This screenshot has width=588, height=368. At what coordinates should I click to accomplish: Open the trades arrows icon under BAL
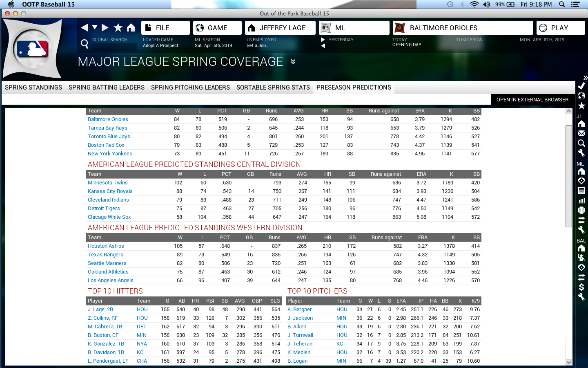[581, 277]
